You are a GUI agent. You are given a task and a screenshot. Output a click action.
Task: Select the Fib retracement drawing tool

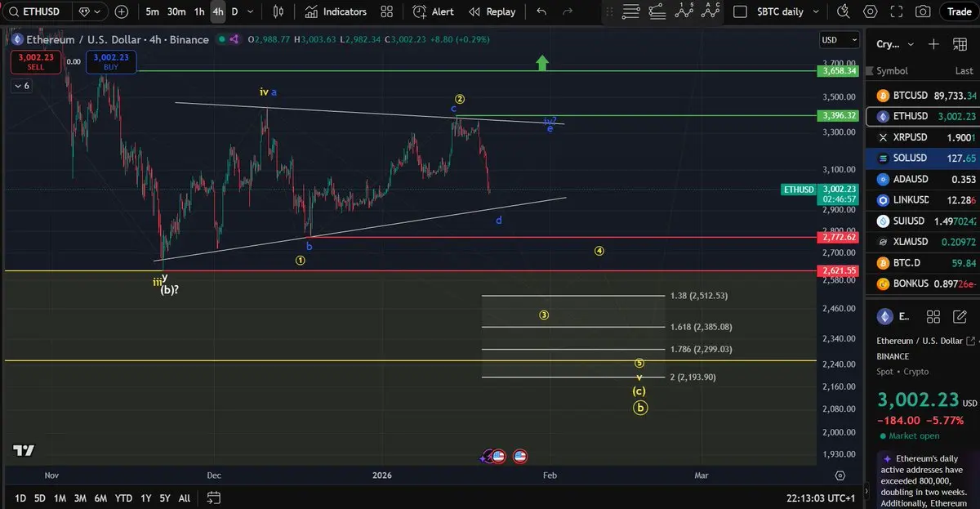[657, 11]
